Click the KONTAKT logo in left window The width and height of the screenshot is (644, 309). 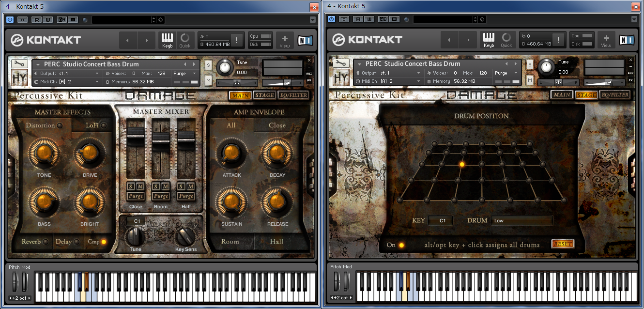tap(46, 40)
